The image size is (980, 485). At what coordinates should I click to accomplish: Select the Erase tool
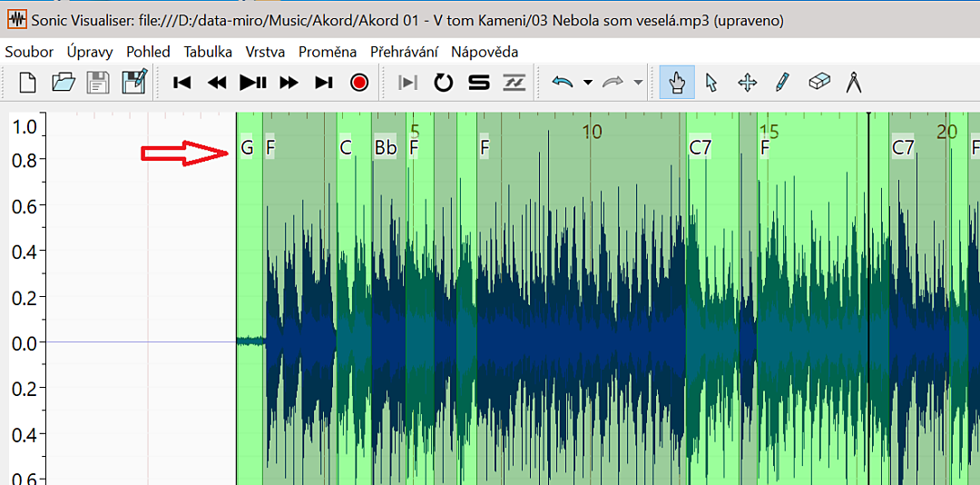818,82
